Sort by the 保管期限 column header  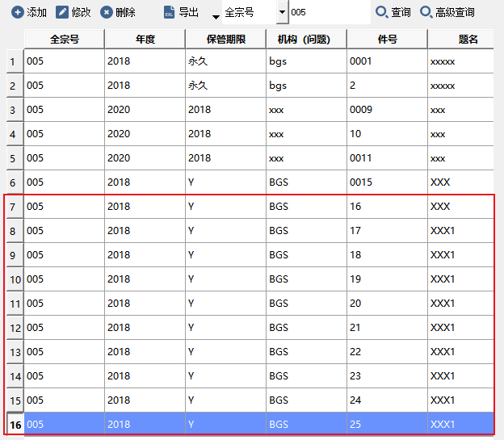click(225, 39)
